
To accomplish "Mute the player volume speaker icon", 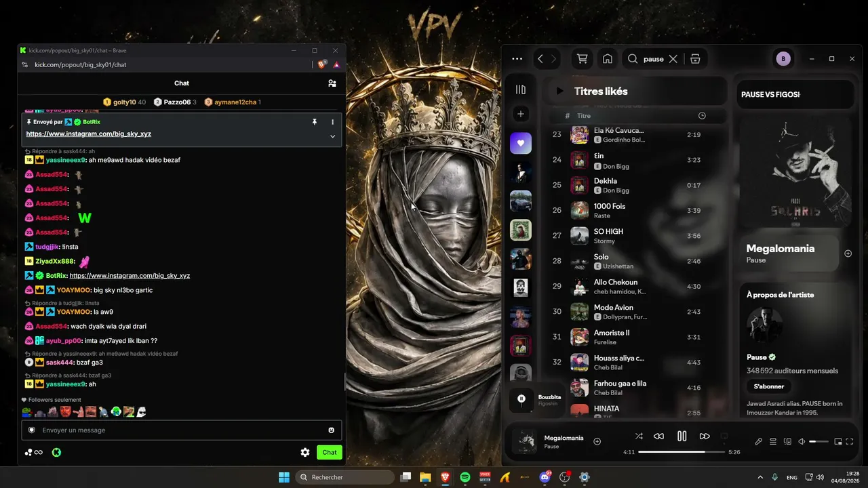I will (802, 441).
